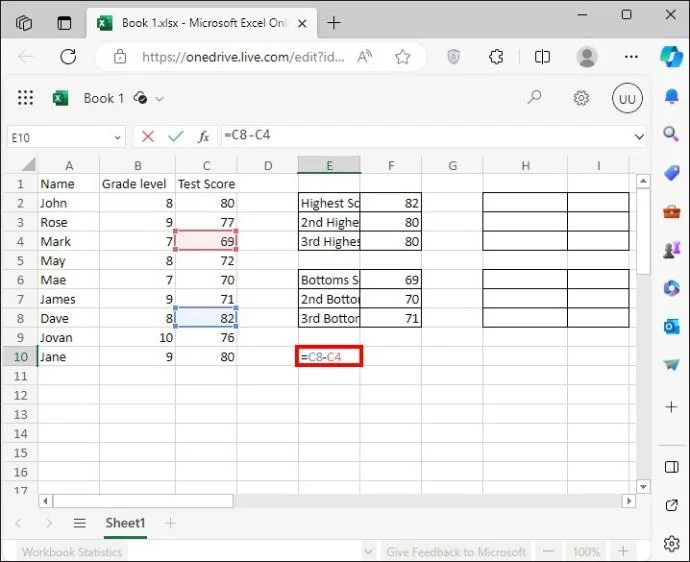Toggle the sidebar panel layout icon
The image size is (690, 562).
point(672,467)
